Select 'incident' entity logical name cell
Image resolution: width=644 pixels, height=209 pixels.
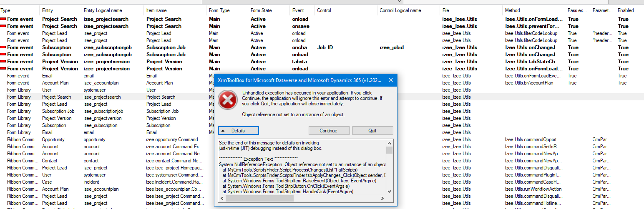[91, 182]
